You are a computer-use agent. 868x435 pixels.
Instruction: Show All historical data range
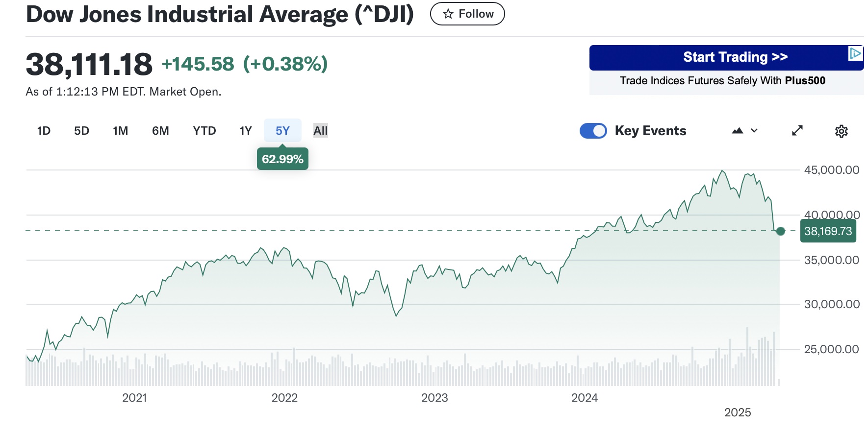pyautogui.click(x=320, y=131)
